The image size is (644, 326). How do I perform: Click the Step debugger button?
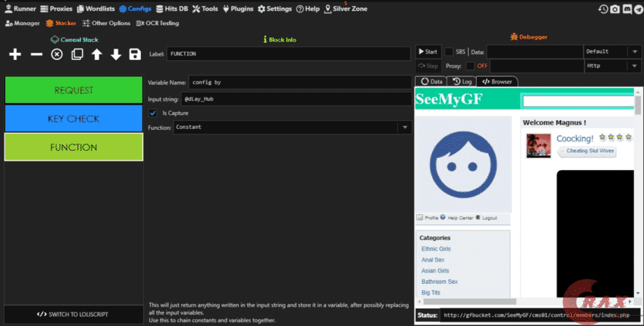(x=429, y=66)
